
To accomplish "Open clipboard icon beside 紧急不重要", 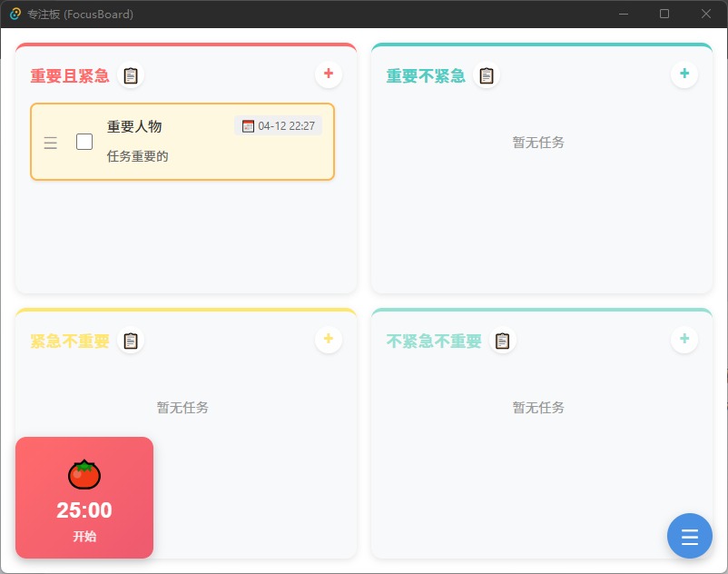I will coord(131,341).
